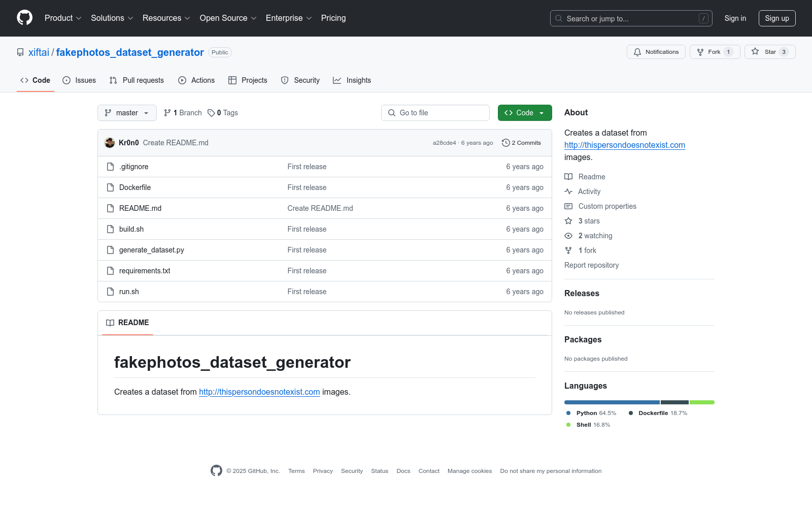Click the note icon beside Custom properties

click(568, 206)
